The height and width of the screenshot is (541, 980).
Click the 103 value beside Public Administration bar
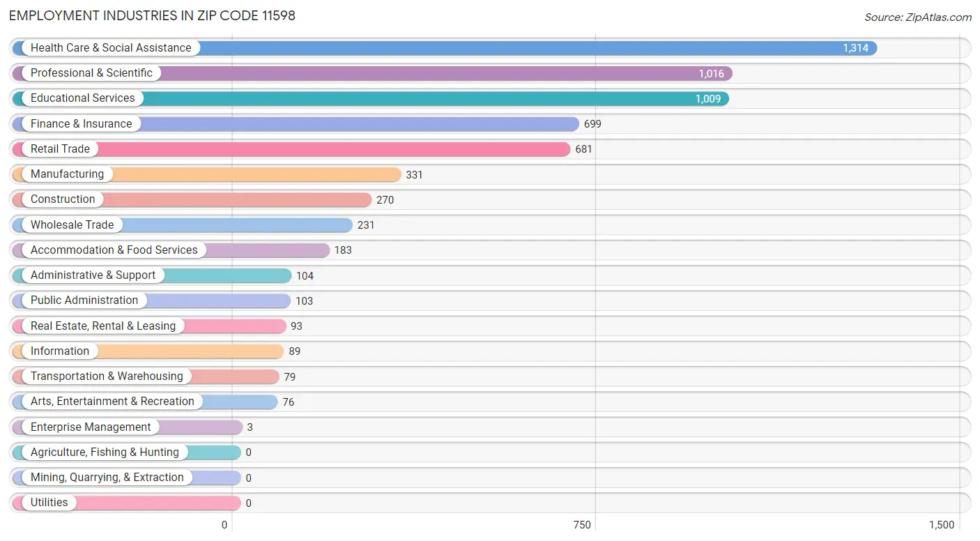(x=304, y=300)
